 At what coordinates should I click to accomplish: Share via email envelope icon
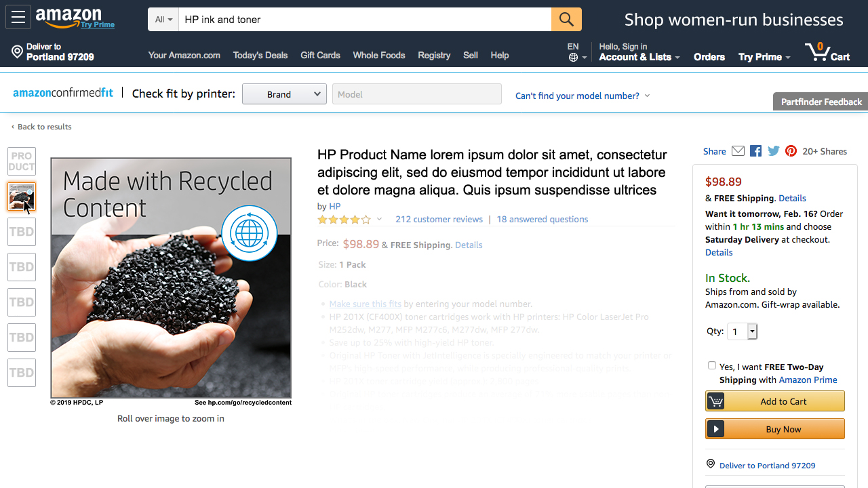click(738, 151)
